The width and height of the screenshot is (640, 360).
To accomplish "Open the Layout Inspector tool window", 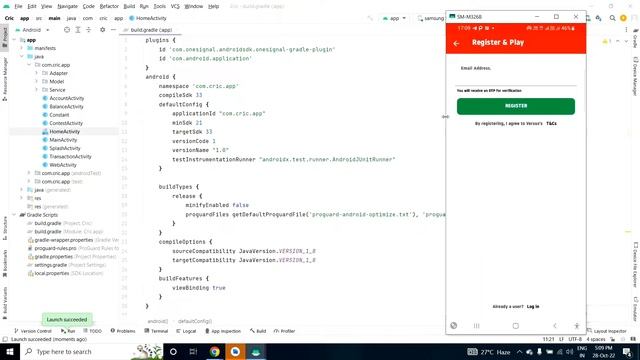I will point(607,331).
